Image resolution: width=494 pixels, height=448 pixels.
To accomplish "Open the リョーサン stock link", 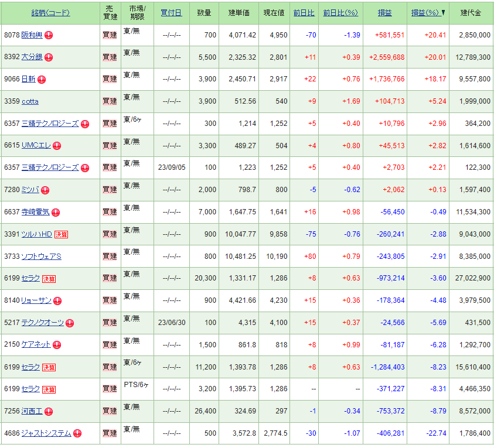I will tap(36, 300).
